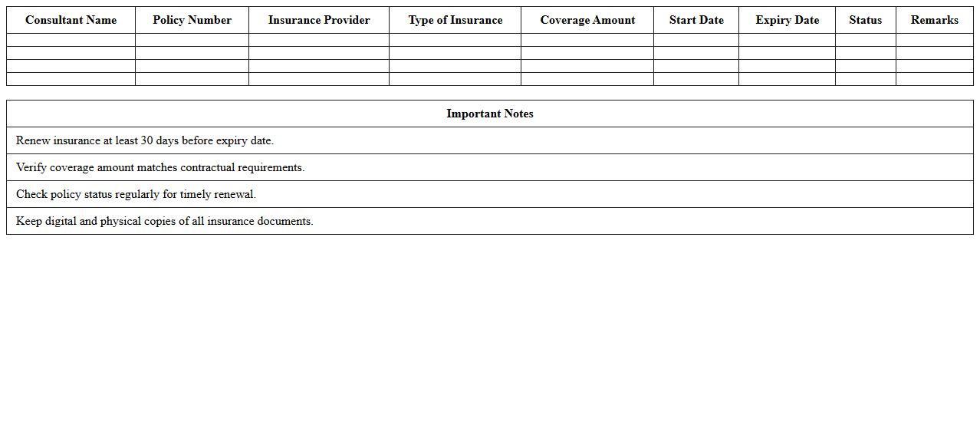Screen dimensions: 980x422
Task: Click the Coverage Amount column header
Action: (x=587, y=20)
